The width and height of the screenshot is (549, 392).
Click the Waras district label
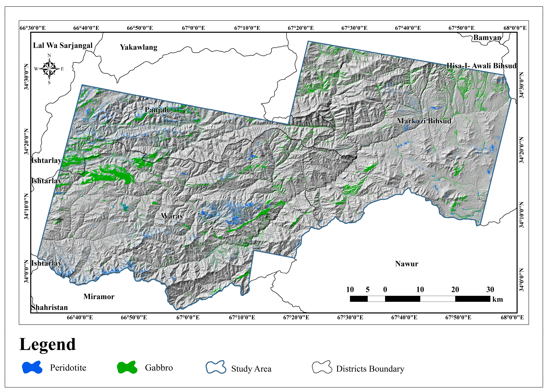(x=172, y=216)
